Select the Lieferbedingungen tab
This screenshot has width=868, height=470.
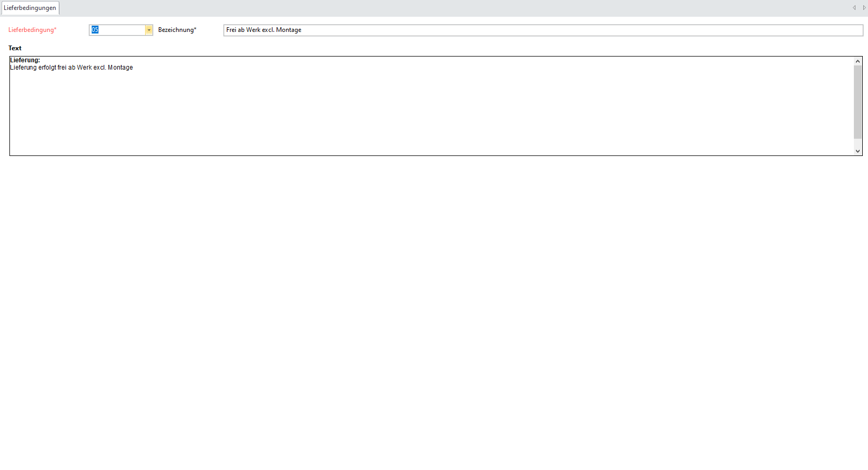tap(30, 8)
